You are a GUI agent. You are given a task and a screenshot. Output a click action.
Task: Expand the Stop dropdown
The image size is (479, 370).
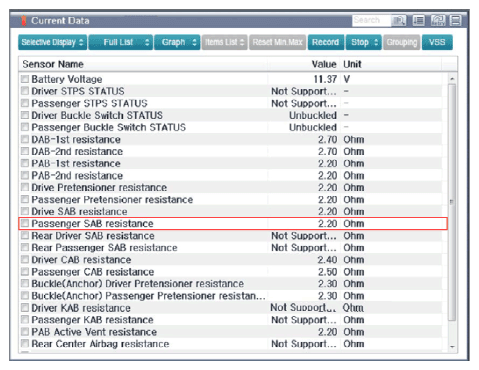(363, 42)
